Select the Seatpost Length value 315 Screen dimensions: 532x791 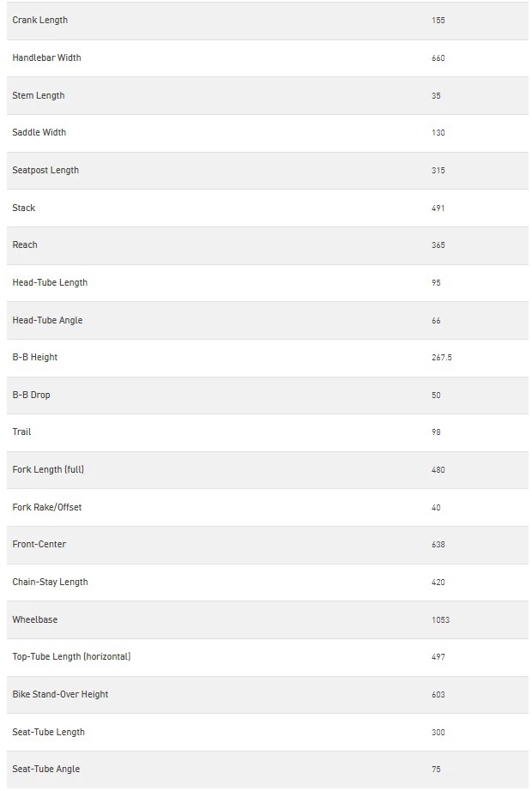pos(438,171)
